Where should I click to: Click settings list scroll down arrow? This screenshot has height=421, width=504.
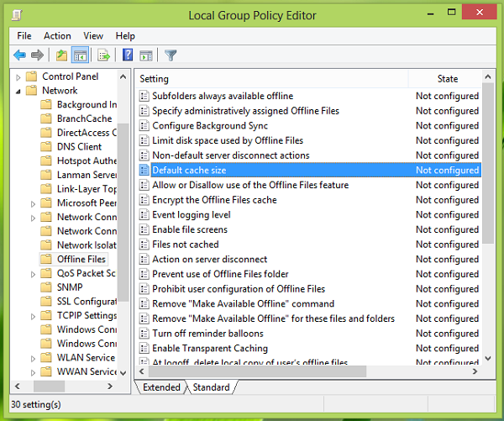click(x=488, y=358)
